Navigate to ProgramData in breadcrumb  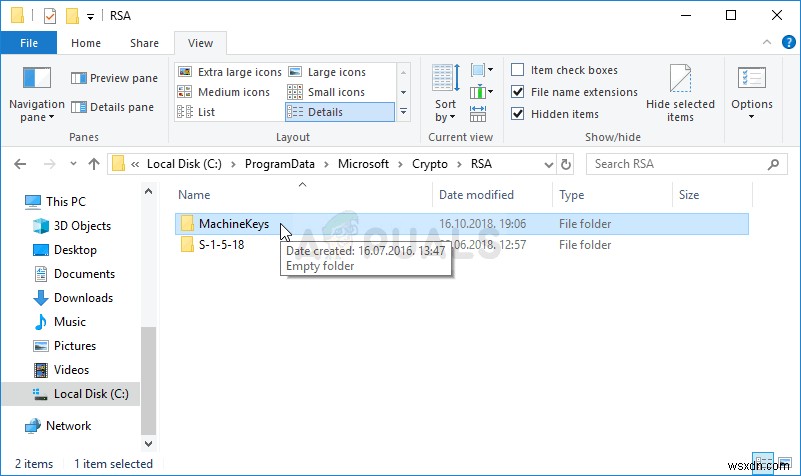click(x=279, y=164)
